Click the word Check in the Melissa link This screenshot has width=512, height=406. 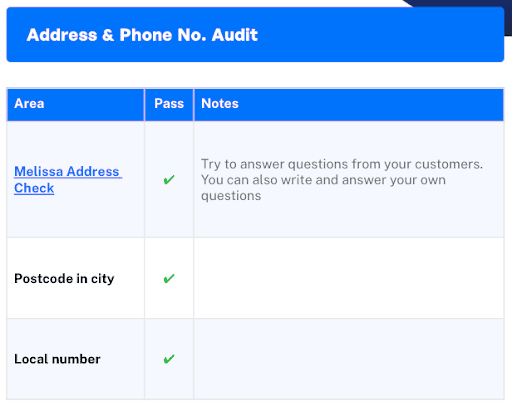click(34, 188)
